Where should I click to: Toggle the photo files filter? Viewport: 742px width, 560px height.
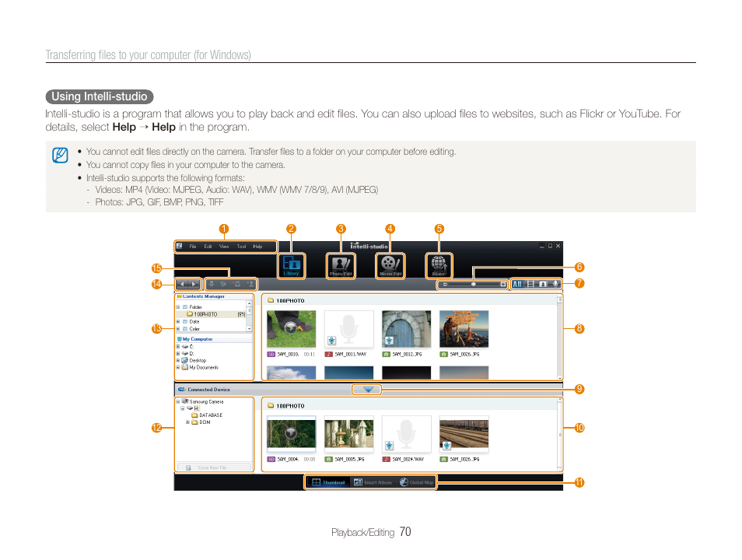click(543, 284)
